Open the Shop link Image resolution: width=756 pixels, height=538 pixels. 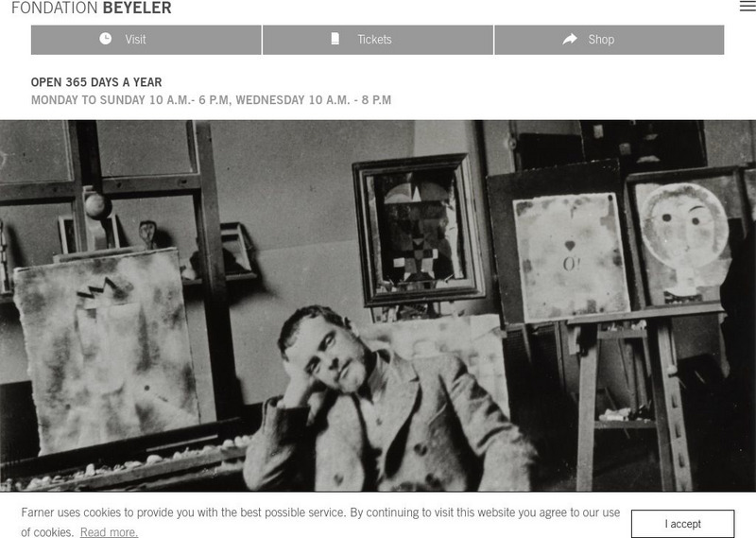pos(609,40)
